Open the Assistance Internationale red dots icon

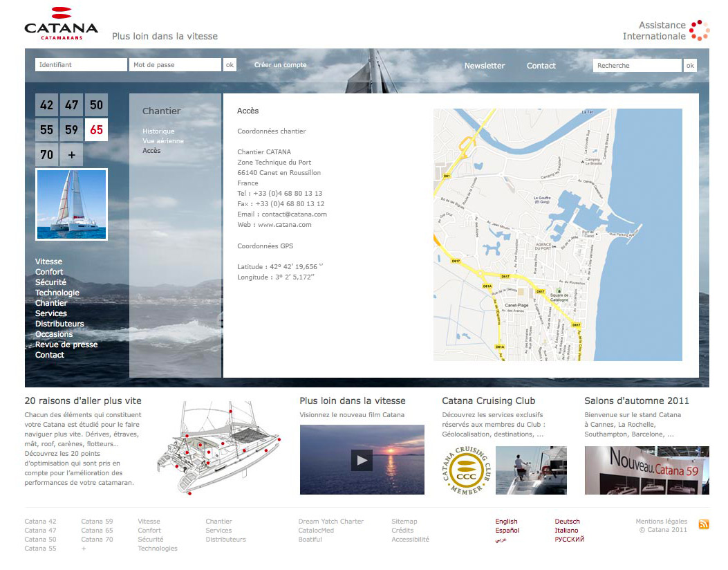tap(699, 30)
